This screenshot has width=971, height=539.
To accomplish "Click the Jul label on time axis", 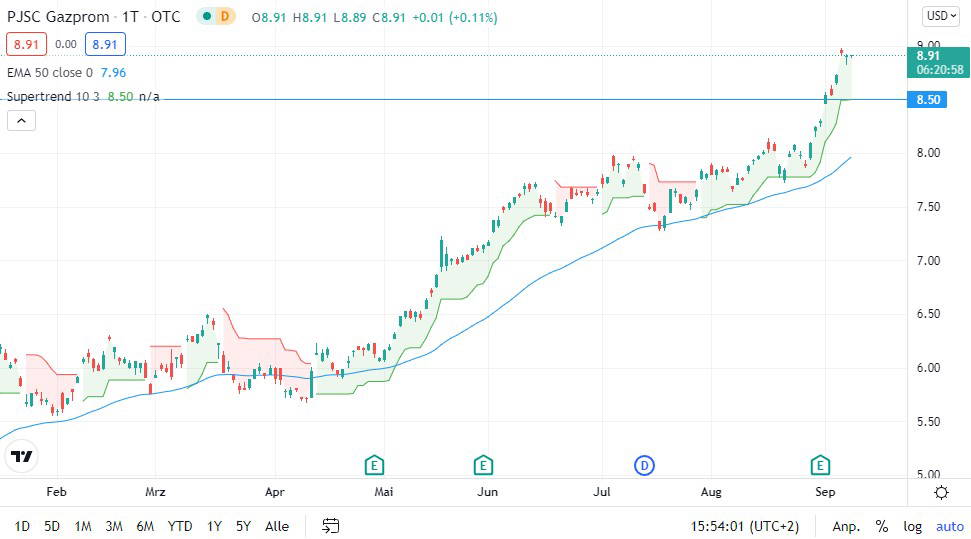I will click(601, 492).
